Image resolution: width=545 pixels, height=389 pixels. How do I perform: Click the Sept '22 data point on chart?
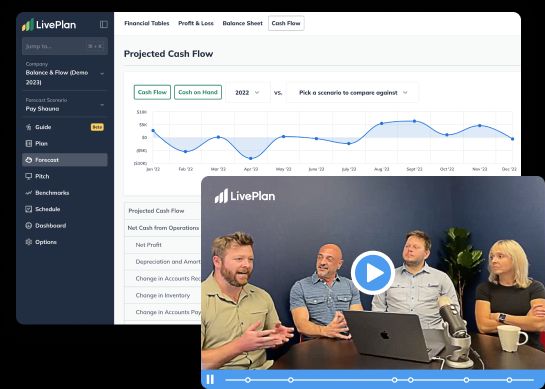(414, 121)
